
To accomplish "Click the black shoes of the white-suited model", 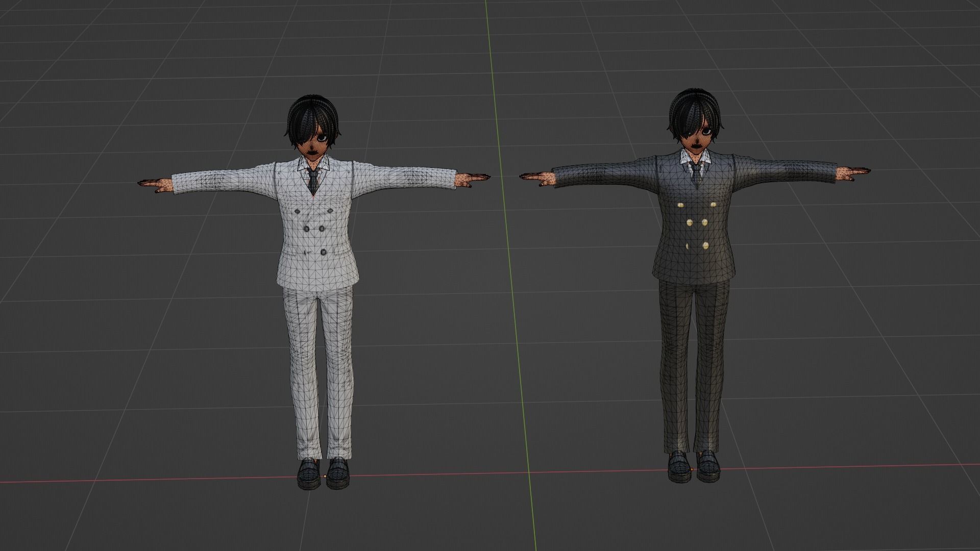I will click(323, 473).
